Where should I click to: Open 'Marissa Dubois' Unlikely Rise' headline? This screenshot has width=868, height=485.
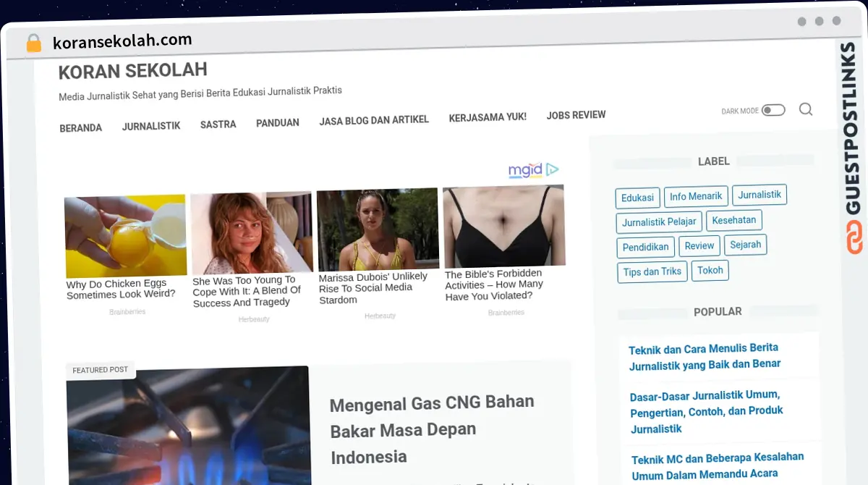[373, 287]
